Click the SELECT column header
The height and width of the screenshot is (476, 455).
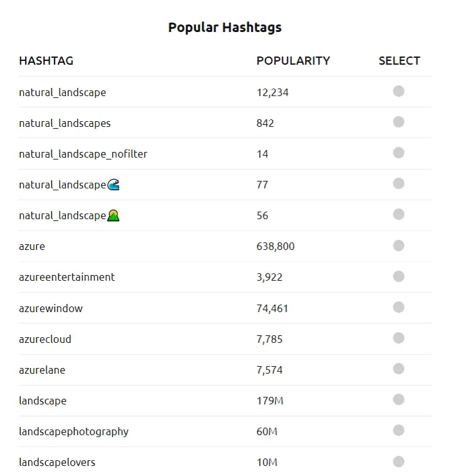(399, 61)
